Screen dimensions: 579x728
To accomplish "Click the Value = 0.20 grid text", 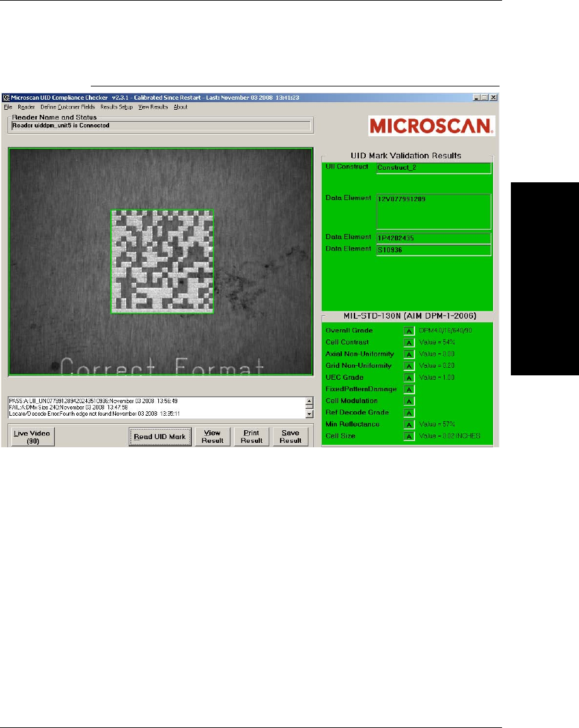I will click(x=437, y=366).
